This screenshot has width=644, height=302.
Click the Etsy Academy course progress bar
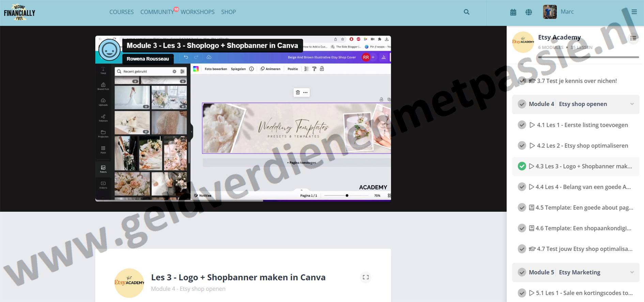click(588, 57)
